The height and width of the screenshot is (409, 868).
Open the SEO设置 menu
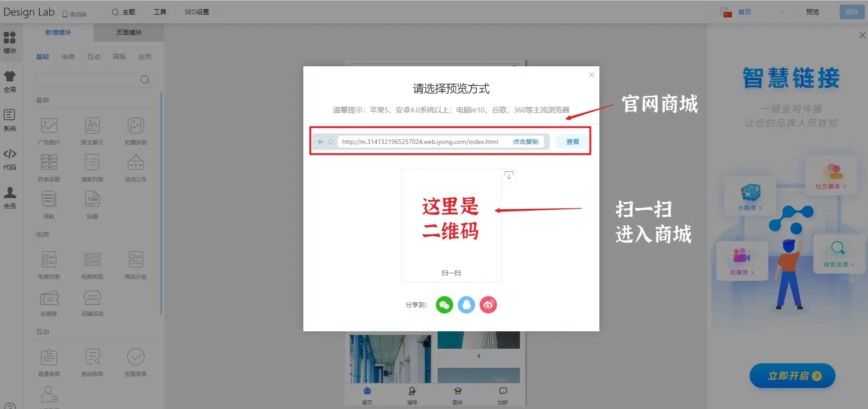coord(196,12)
